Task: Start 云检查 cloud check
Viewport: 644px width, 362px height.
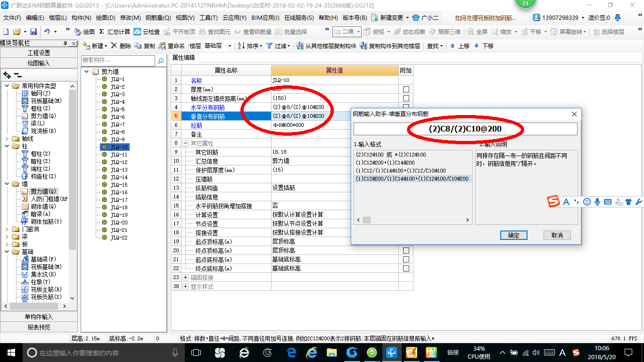Action: coord(147,32)
